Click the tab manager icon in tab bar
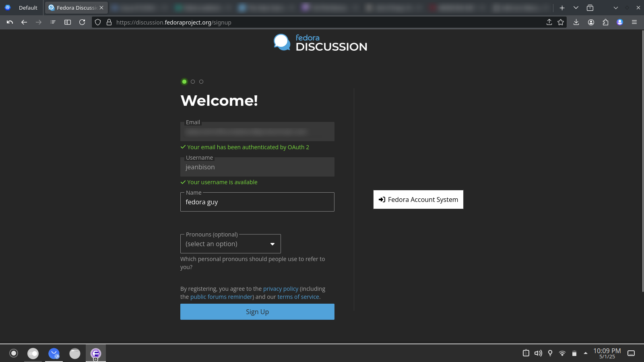 590,8
